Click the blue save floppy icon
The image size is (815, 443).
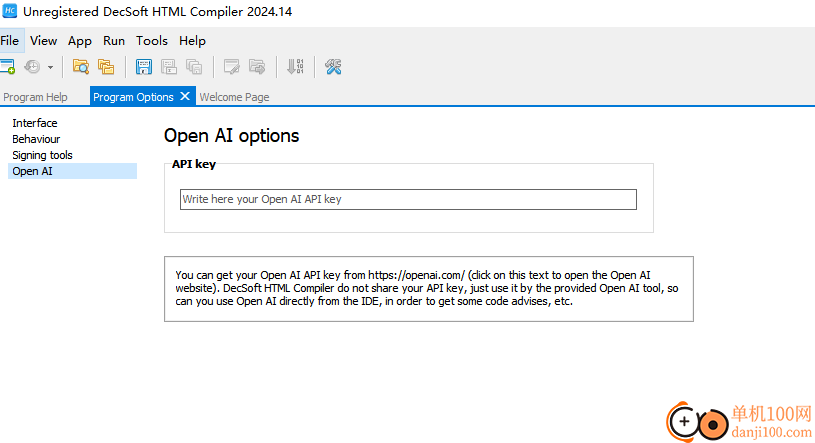point(143,67)
